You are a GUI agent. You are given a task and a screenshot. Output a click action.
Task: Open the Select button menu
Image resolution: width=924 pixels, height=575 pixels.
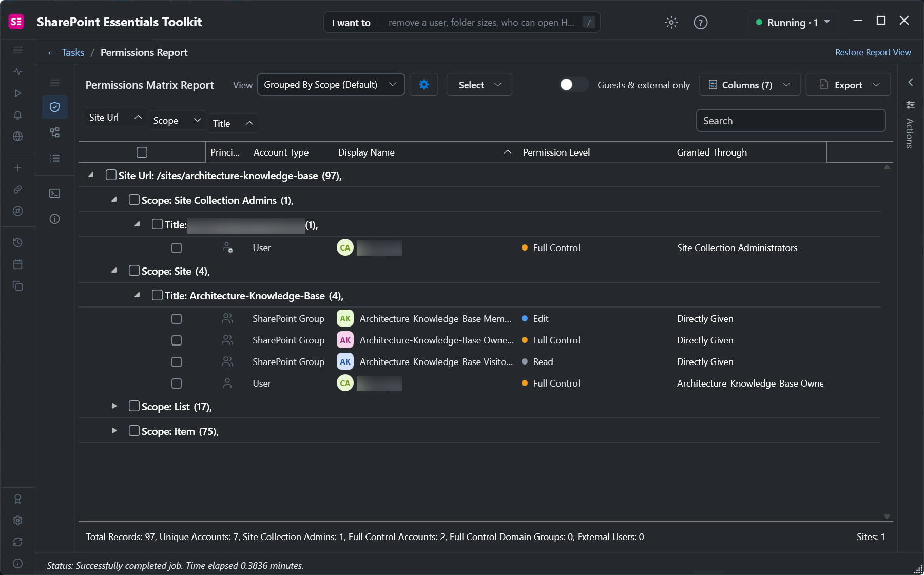pyautogui.click(x=479, y=85)
